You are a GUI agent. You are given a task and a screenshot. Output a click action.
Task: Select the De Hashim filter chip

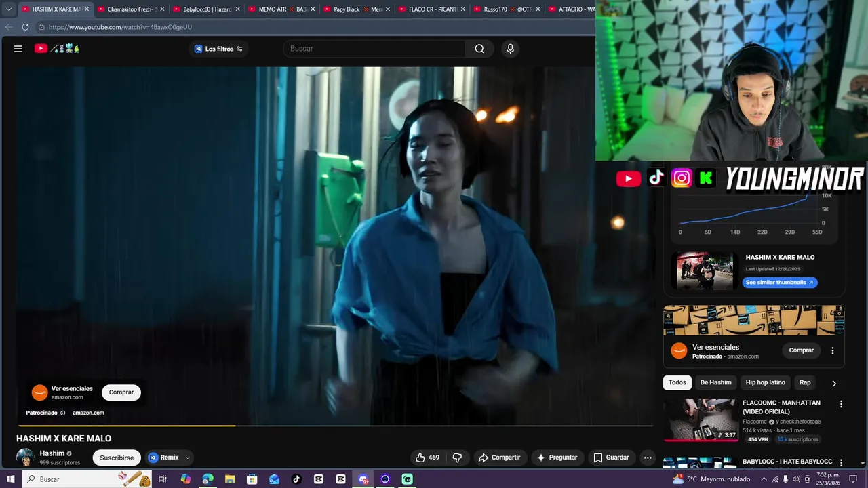click(715, 382)
